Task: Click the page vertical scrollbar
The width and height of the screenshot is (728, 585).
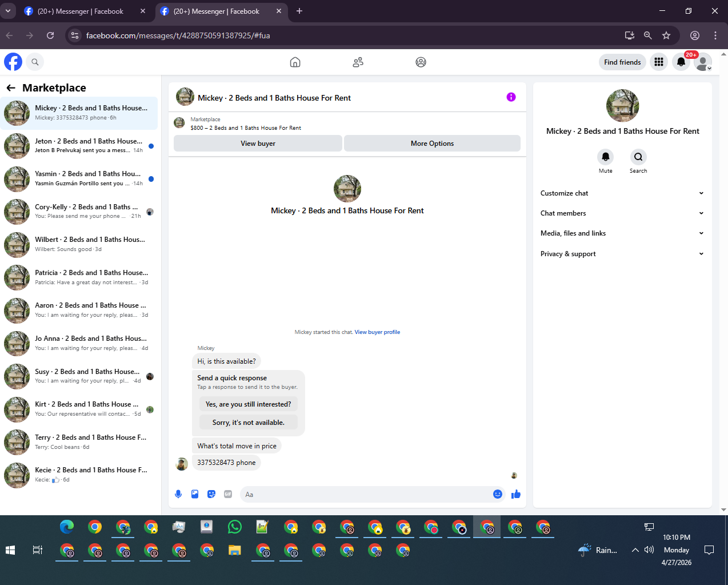Action: click(724, 281)
